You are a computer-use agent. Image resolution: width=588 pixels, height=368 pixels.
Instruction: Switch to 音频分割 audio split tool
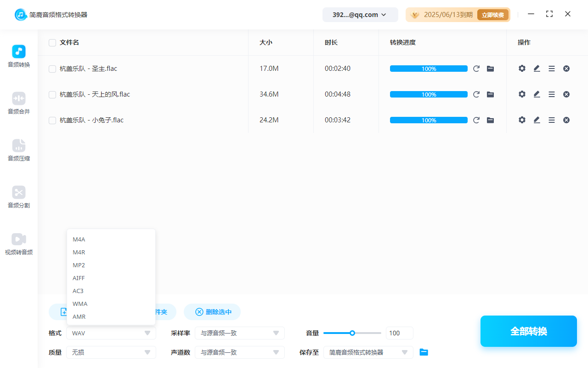19,197
